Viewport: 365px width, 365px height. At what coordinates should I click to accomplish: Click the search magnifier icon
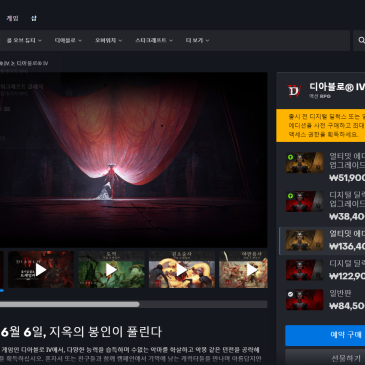(x=361, y=40)
